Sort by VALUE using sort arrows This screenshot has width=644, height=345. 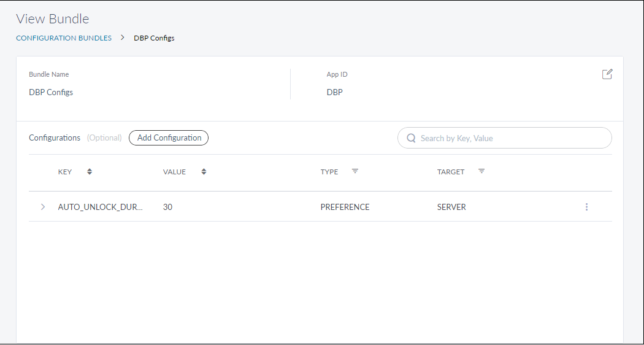(x=204, y=172)
